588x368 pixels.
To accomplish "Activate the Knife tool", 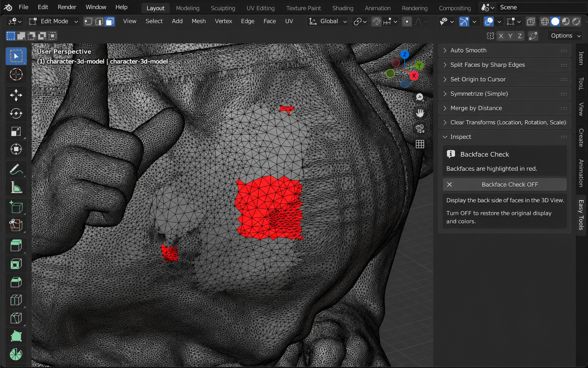I will 16,318.
